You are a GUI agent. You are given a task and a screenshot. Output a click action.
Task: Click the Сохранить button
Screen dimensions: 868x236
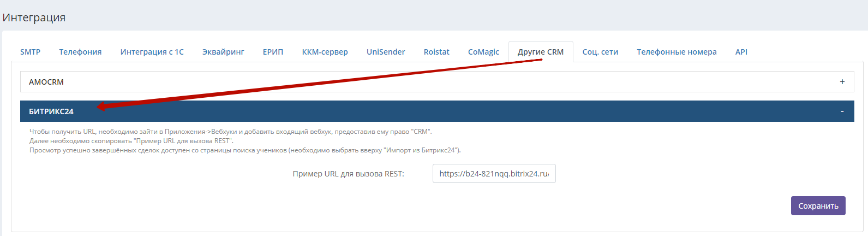818,206
